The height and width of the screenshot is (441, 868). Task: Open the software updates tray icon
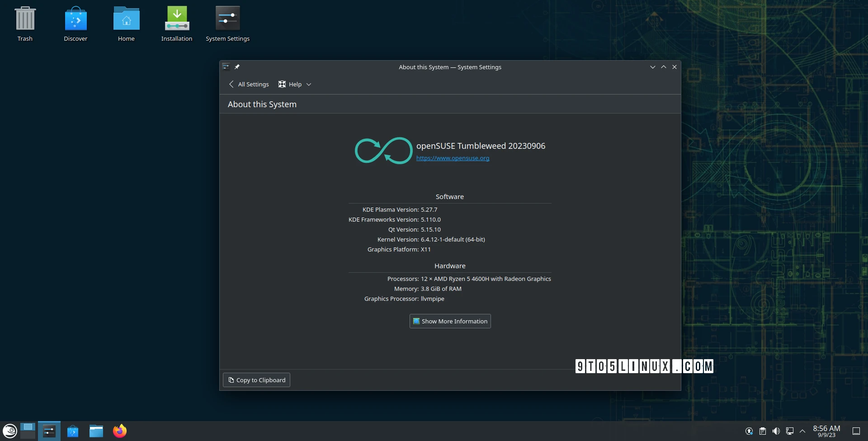[x=749, y=431]
